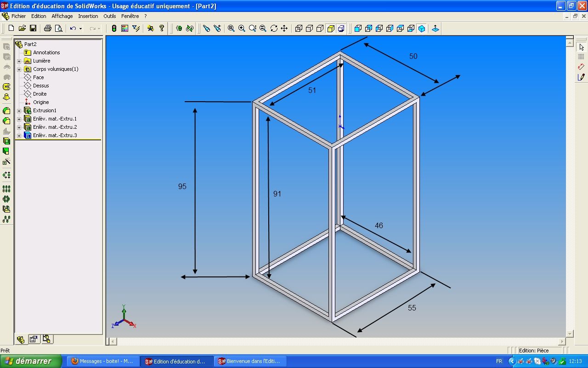Image resolution: width=588 pixels, height=368 pixels.
Task: Expand the Extrusion1 feature node
Action: click(x=18, y=110)
